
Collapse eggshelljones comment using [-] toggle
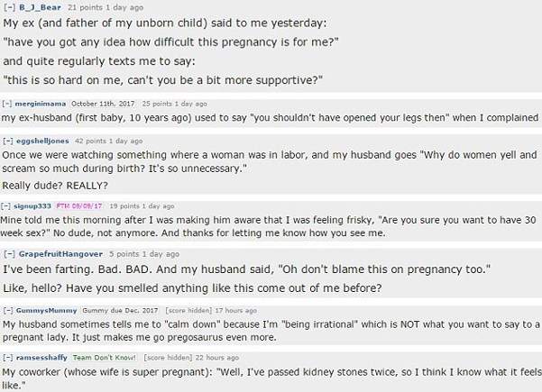(8, 141)
